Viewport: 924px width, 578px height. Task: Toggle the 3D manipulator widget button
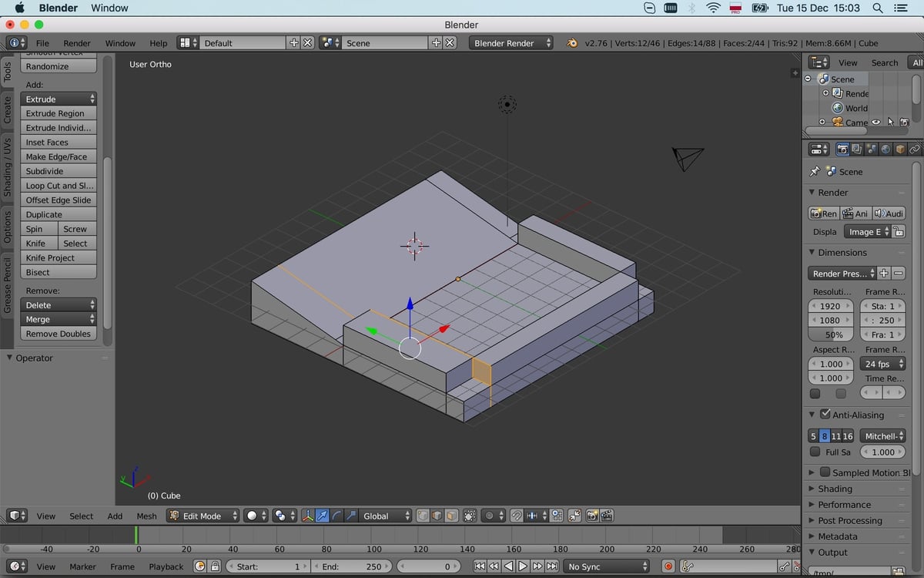tap(308, 516)
